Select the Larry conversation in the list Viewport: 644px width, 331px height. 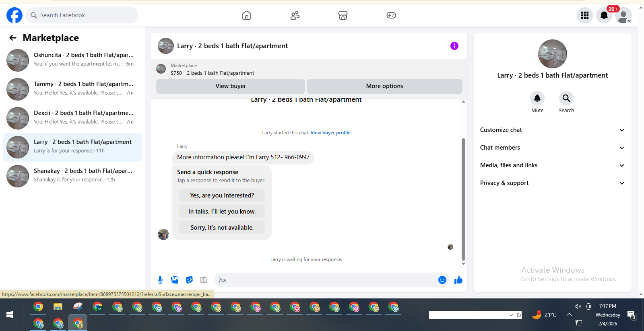click(72, 147)
